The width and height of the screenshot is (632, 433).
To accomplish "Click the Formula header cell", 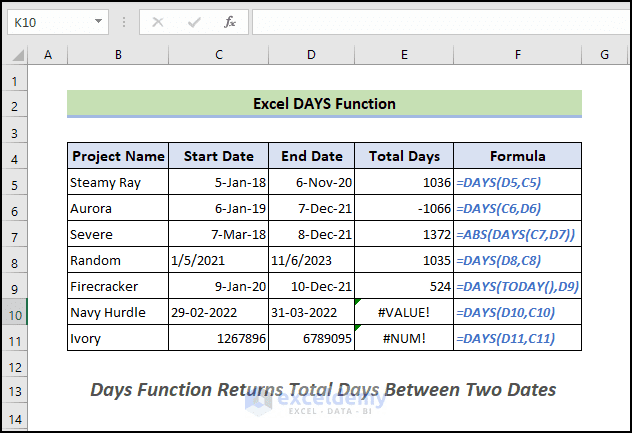I will pos(518,156).
